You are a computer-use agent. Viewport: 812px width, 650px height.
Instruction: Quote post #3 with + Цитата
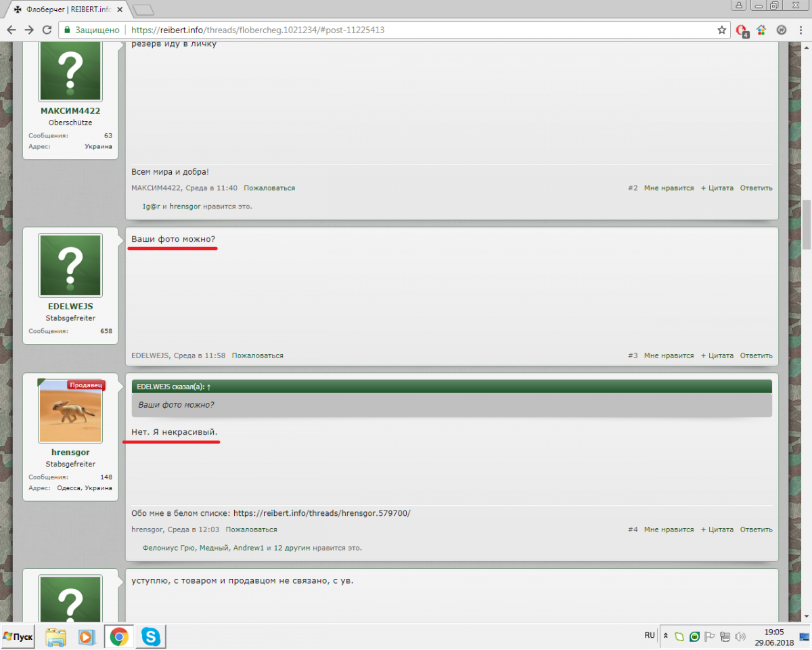click(717, 355)
